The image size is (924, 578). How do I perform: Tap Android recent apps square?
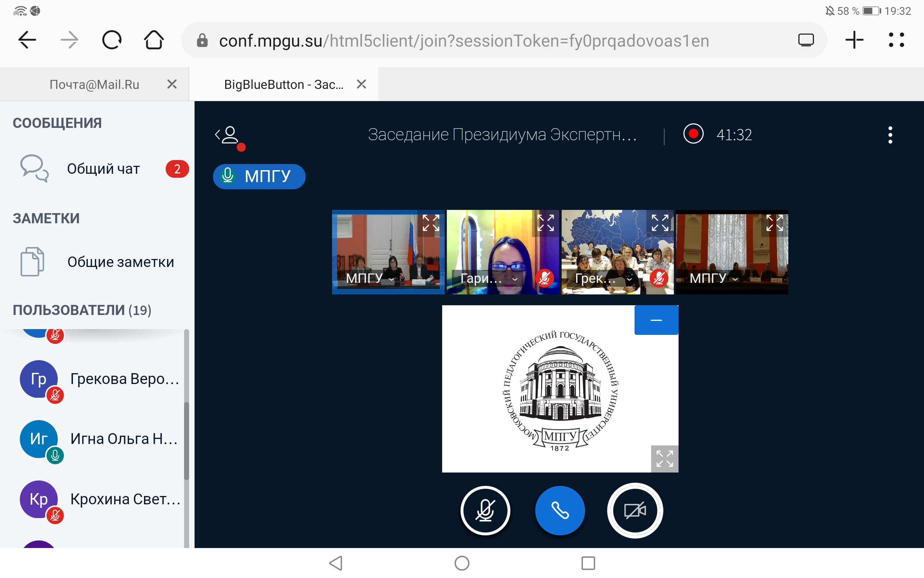588,563
